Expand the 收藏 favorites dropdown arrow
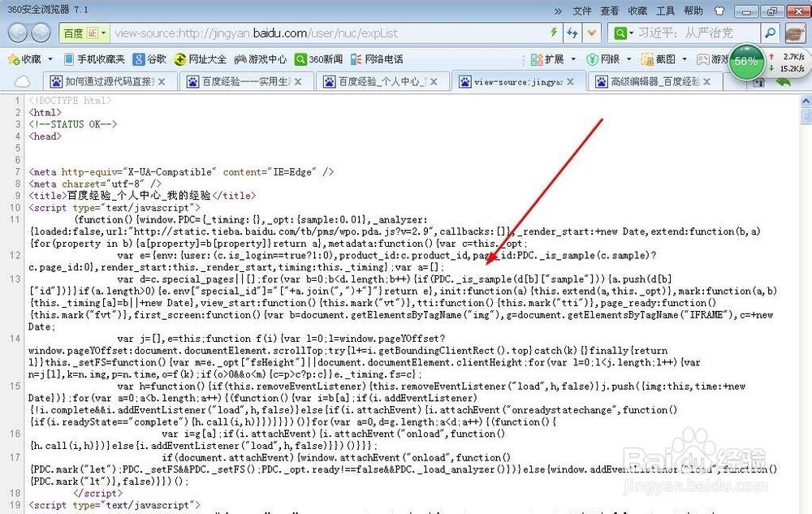This screenshot has width=812, height=514. [x=50, y=59]
